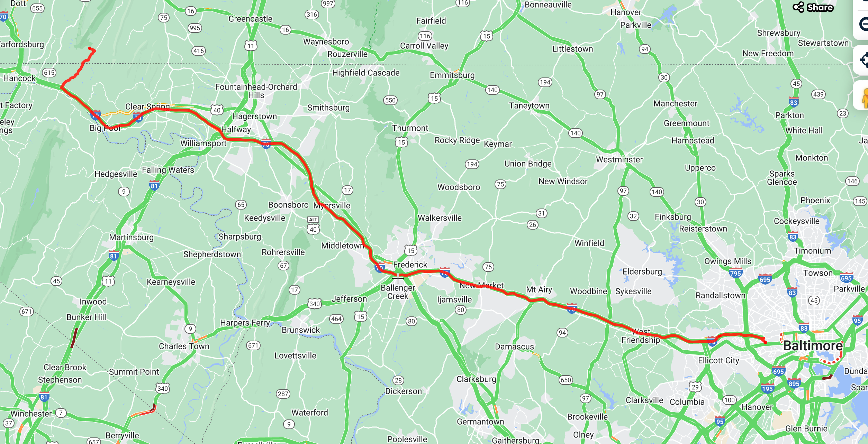Viewport: 868px width, 444px height.
Task: Click the Share button
Action: (813, 7)
